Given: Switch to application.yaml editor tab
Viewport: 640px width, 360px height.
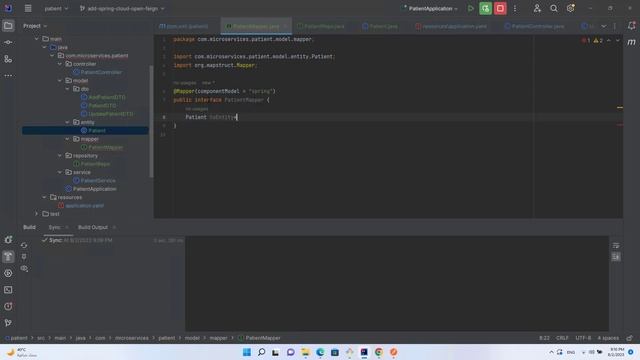Looking at the screenshot, I should tap(451, 26).
